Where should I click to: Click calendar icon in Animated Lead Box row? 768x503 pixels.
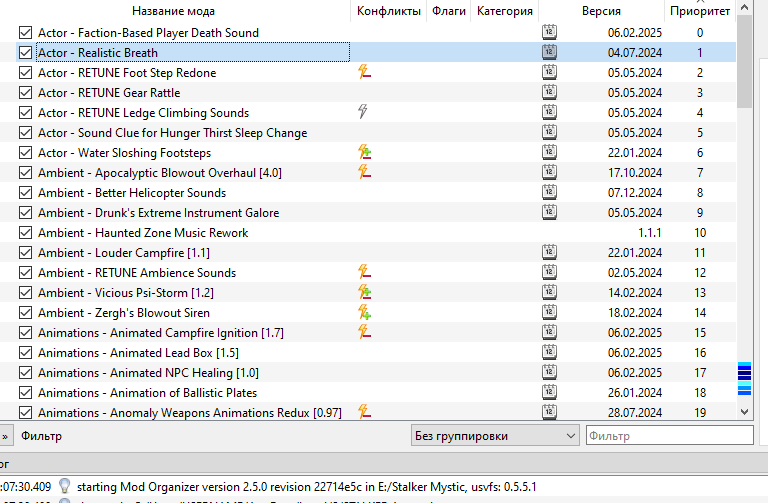[549, 352]
